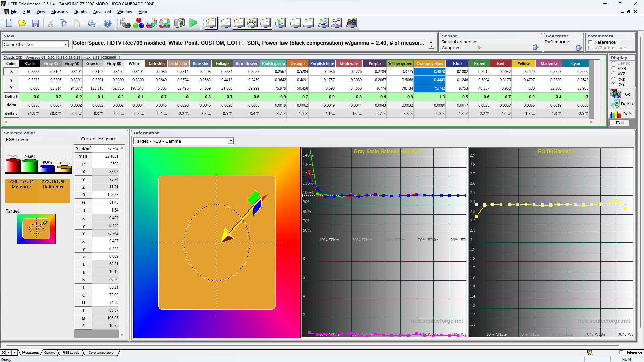Switch to the Color temperature tab
This screenshot has width=644, height=362.
101,353
